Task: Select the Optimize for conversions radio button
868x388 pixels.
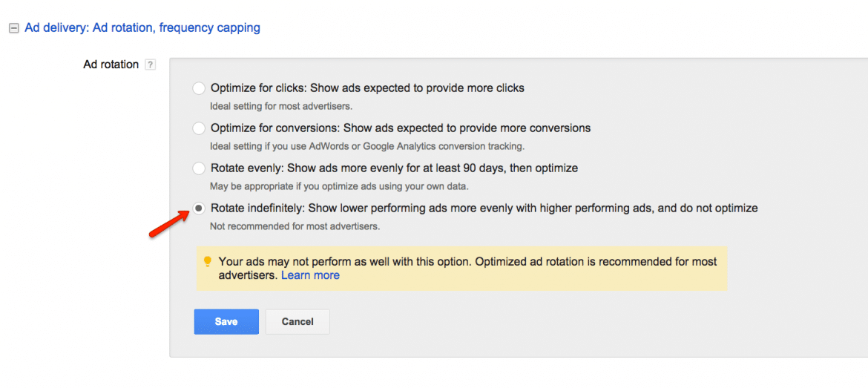Action: click(x=199, y=128)
